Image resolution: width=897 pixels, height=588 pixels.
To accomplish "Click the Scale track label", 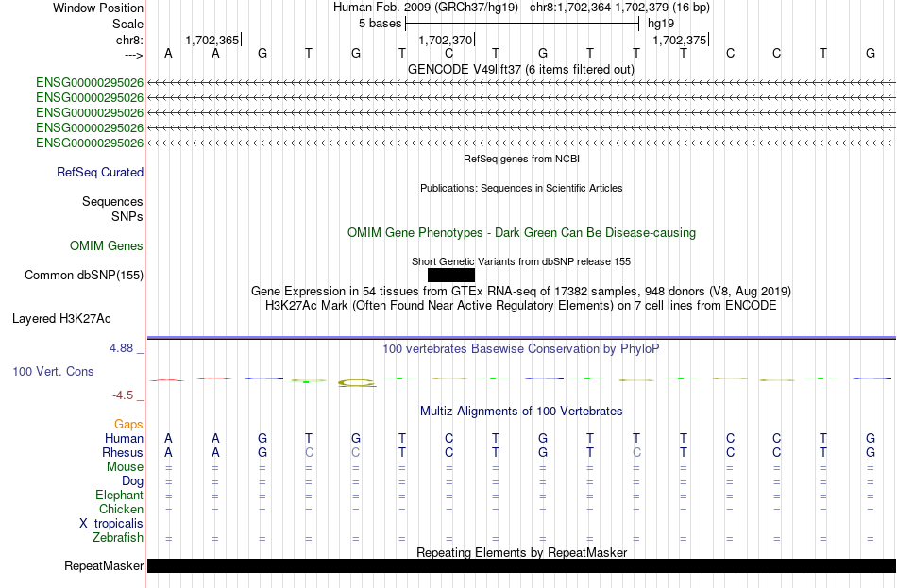I will [127, 24].
